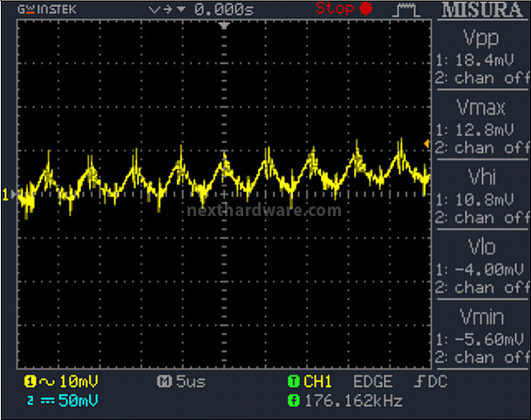The image size is (531, 420).
Task: Click the horizontal position 0.000s readout
Action: click(224, 10)
